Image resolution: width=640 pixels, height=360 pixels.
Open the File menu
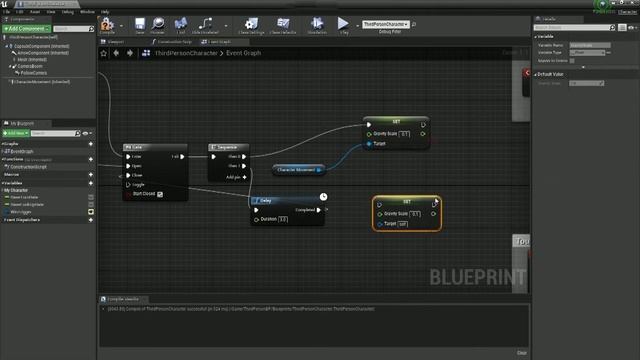click(6, 12)
